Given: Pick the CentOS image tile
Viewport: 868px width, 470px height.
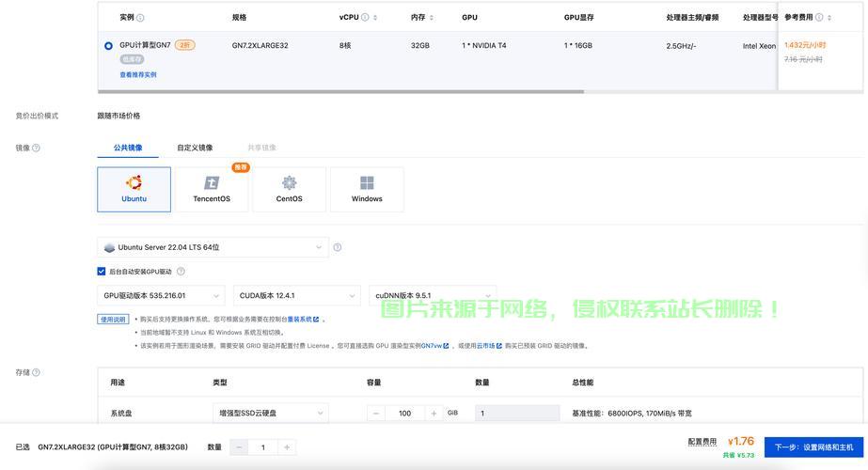Looking at the screenshot, I should 289,189.
